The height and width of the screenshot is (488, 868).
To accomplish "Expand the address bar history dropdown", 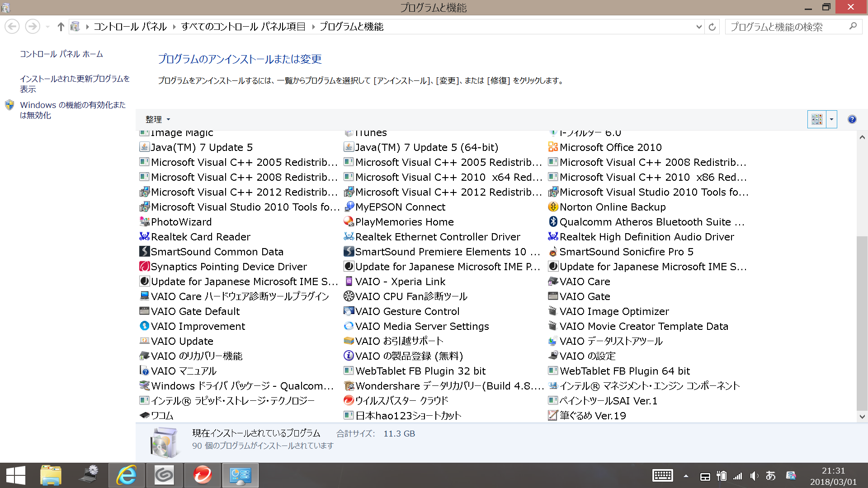I will point(698,27).
